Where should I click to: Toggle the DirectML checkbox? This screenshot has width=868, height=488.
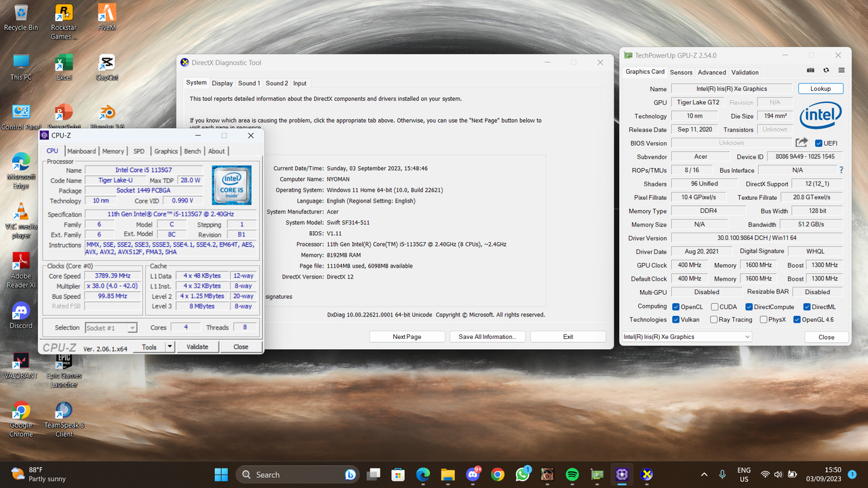806,306
